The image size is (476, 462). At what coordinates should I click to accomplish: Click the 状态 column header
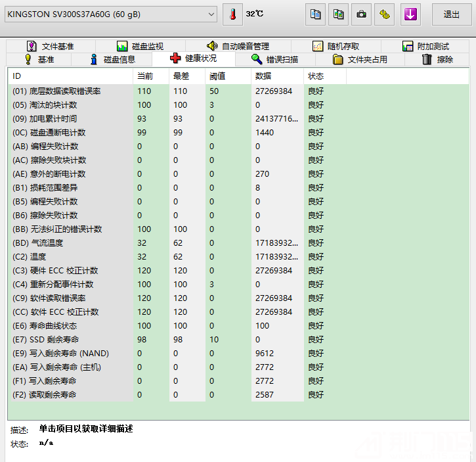[x=325, y=76]
